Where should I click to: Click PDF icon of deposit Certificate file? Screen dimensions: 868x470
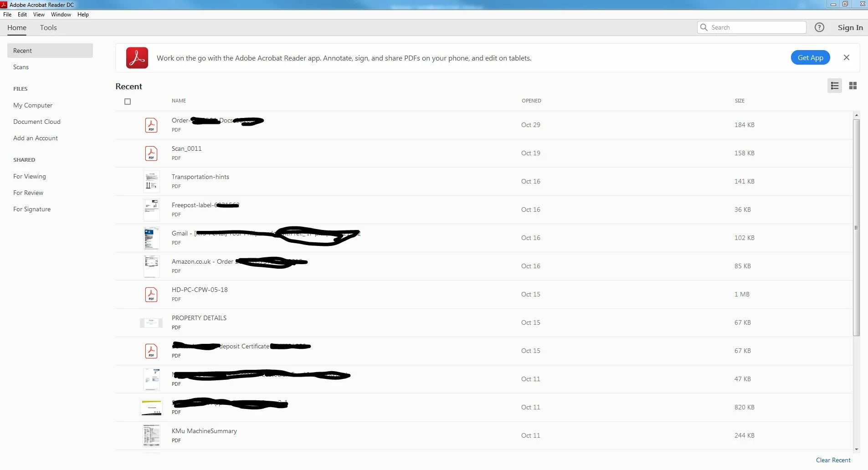pyautogui.click(x=151, y=351)
